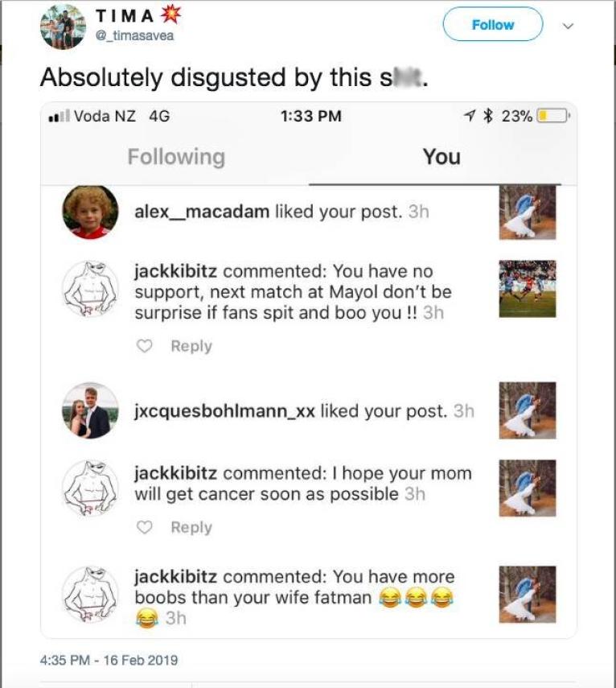Select the You tab
The image size is (616, 688).
pyautogui.click(x=441, y=157)
